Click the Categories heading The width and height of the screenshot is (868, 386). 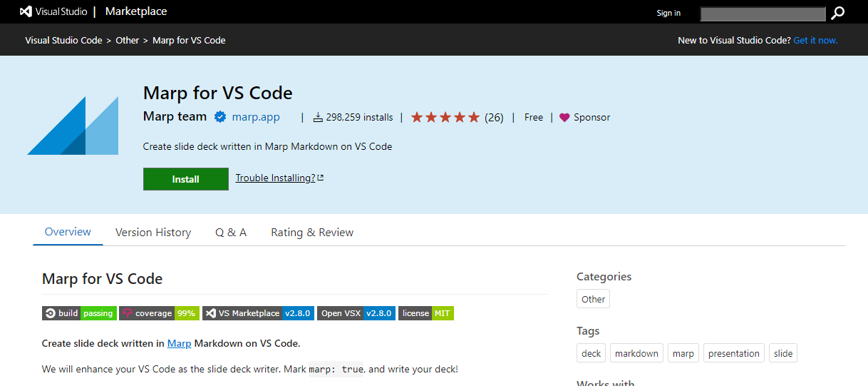[604, 276]
